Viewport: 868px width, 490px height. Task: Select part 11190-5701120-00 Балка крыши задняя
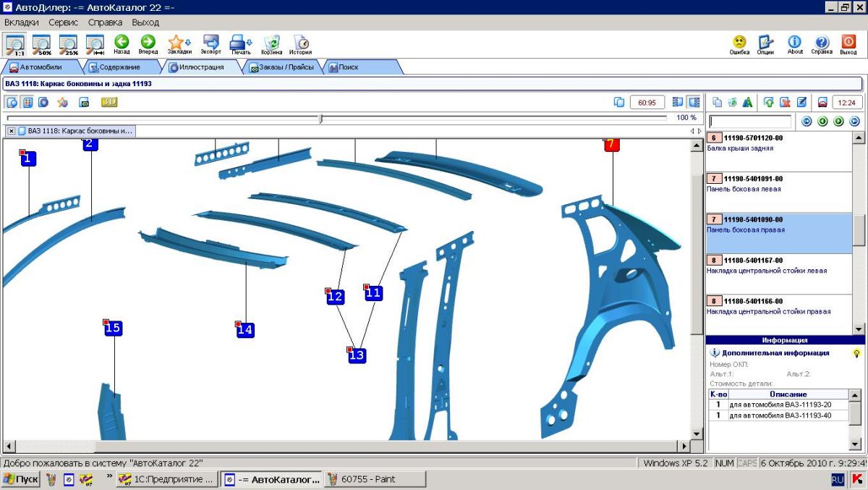pyautogui.click(x=779, y=151)
